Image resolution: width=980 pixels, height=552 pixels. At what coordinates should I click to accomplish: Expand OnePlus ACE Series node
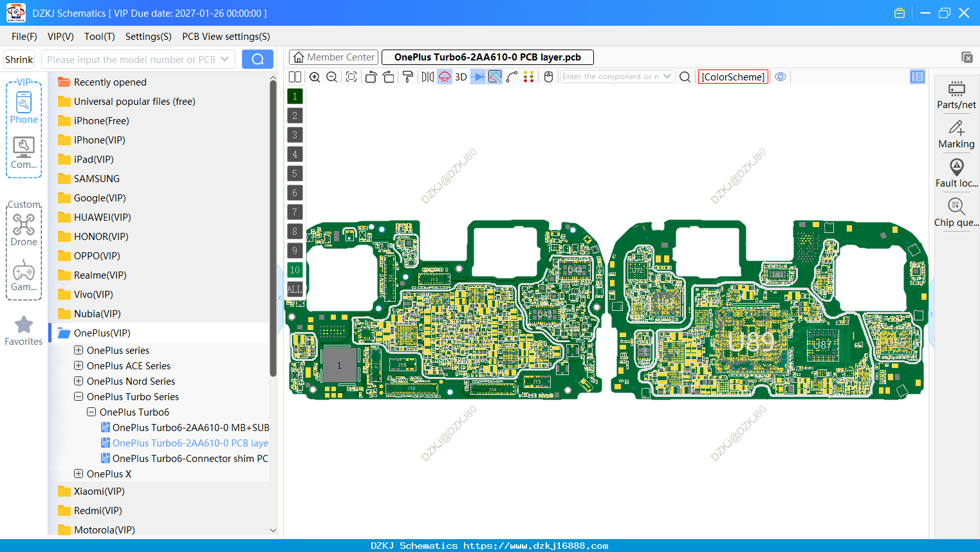coord(79,365)
